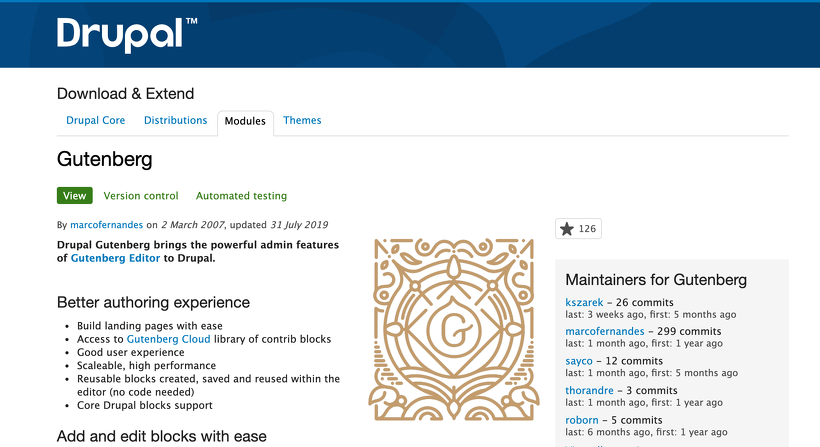Star this project using the 126 button
820x447 pixels.
(x=578, y=229)
